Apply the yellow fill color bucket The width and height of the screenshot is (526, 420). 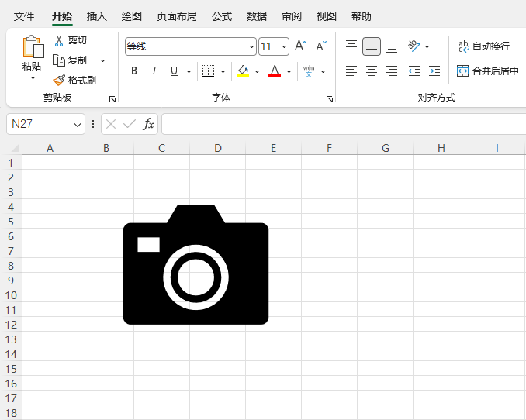click(243, 71)
